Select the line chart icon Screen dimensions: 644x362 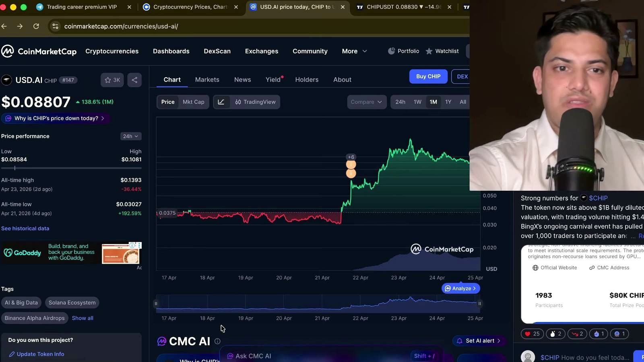[x=221, y=102]
